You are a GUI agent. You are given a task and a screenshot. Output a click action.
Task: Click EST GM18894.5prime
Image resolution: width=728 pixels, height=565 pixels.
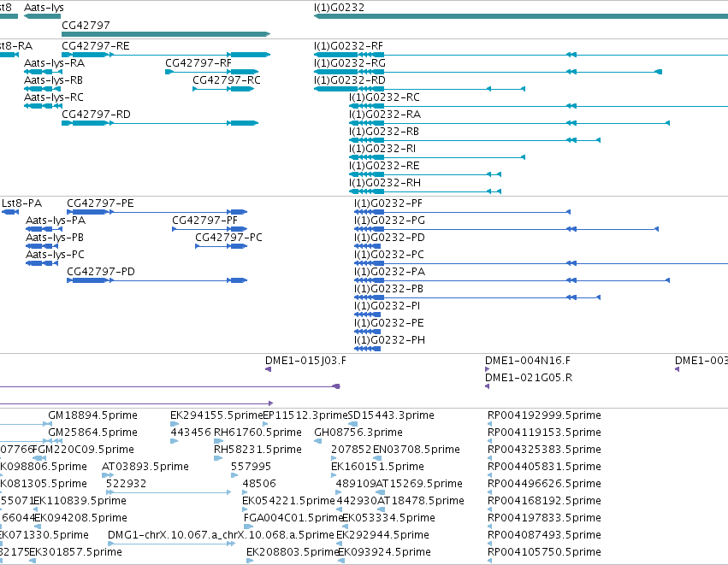93,415
